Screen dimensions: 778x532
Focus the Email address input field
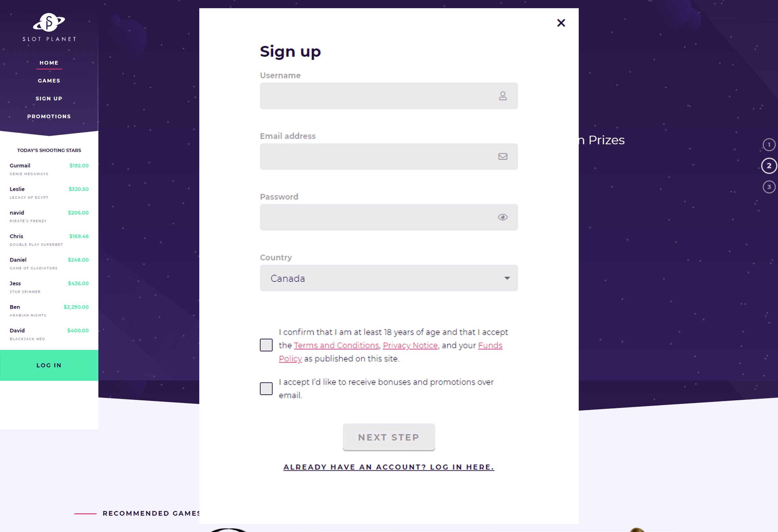[389, 157]
